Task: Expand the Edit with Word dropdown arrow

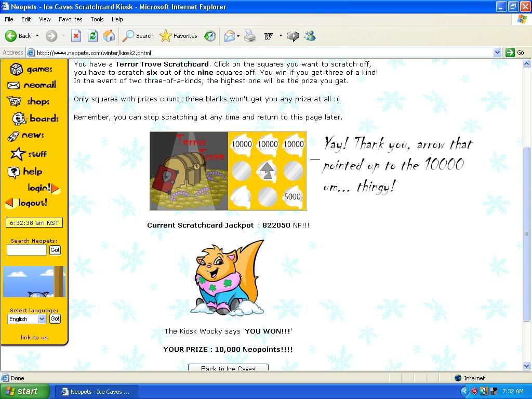Action: 281,36
